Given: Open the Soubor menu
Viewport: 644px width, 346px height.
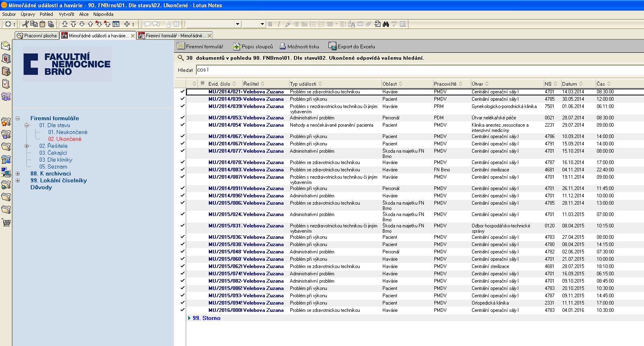Looking at the screenshot, I should click(x=9, y=14).
